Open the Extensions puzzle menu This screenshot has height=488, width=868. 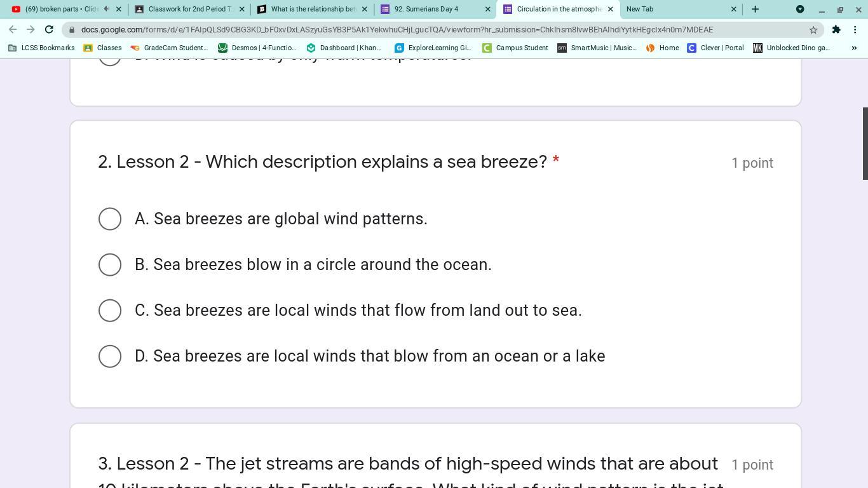click(x=836, y=29)
